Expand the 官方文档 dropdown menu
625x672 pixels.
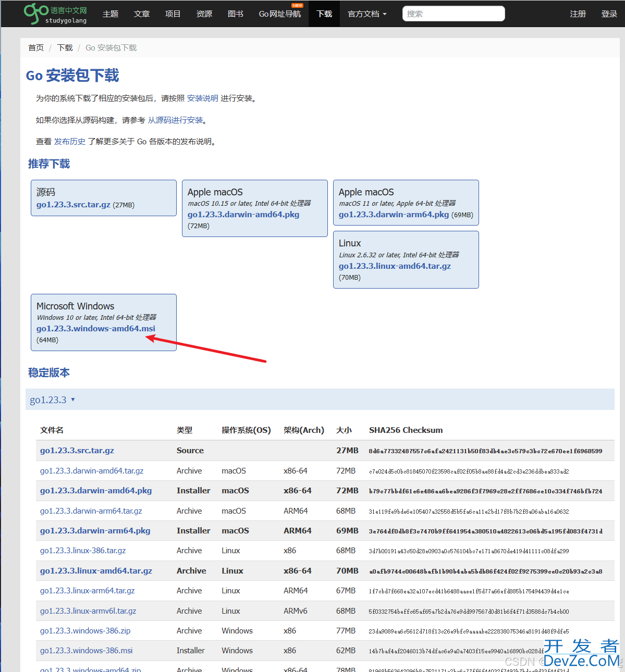(x=367, y=14)
